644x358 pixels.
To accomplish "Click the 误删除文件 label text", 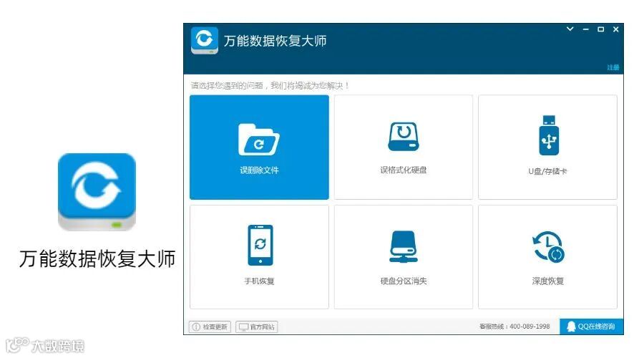I will [x=259, y=170].
